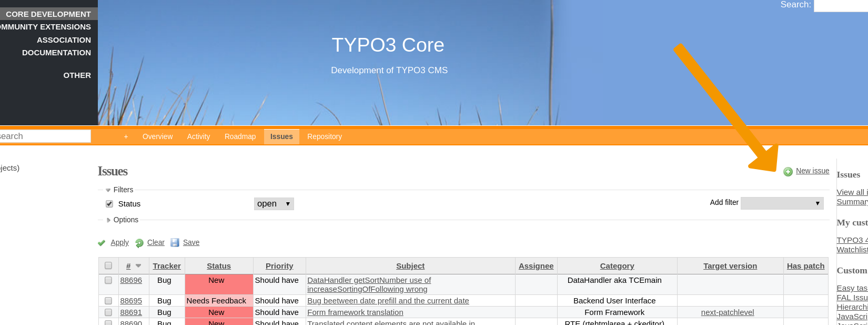Click the Save floppy disk icon
The height and width of the screenshot is (325, 868).
[x=175, y=242]
